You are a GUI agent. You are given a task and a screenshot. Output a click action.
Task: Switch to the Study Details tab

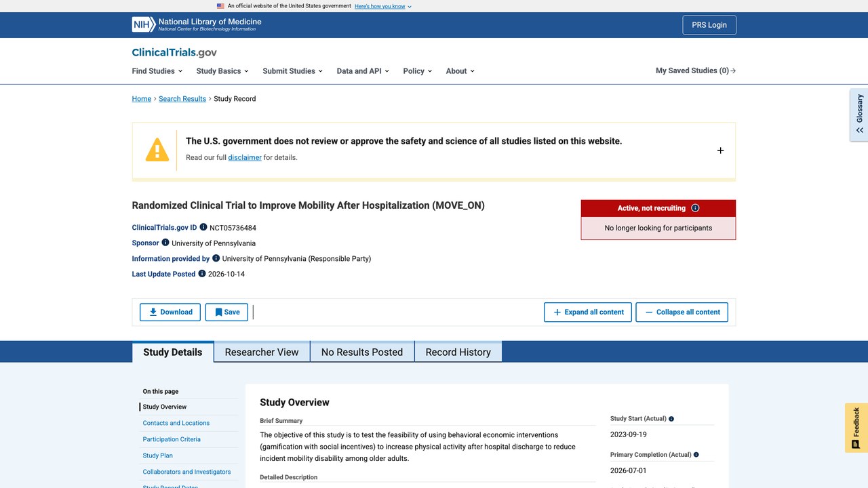[173, 352]
